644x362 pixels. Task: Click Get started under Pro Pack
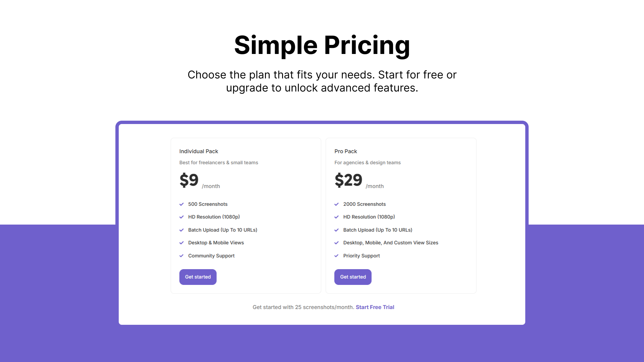click(x=353, y=277)
